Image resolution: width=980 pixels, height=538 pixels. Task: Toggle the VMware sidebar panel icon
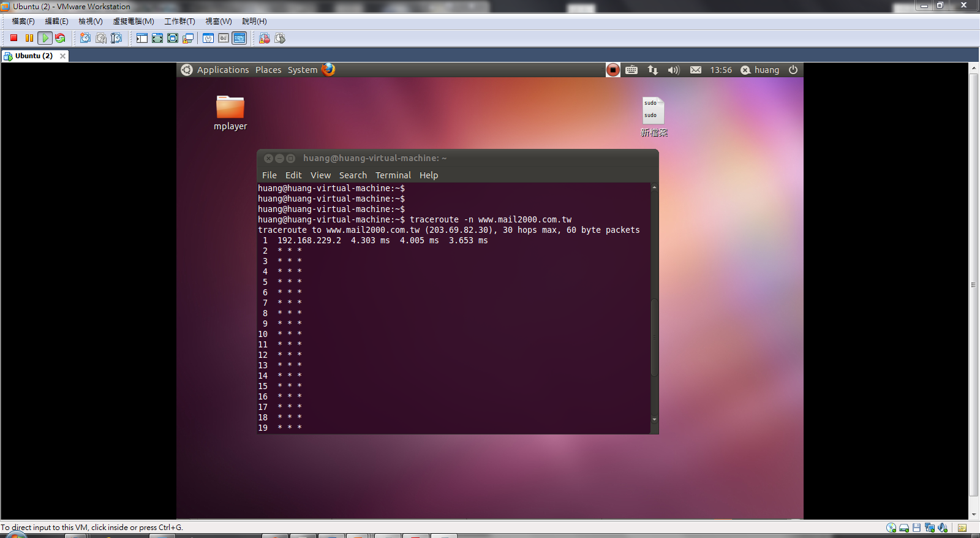point(141,38)
